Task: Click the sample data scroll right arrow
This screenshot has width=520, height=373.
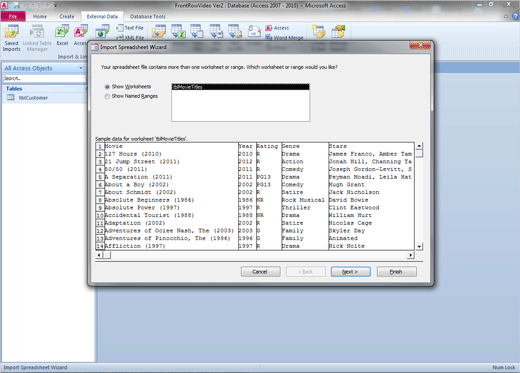Action: (411, 255)
